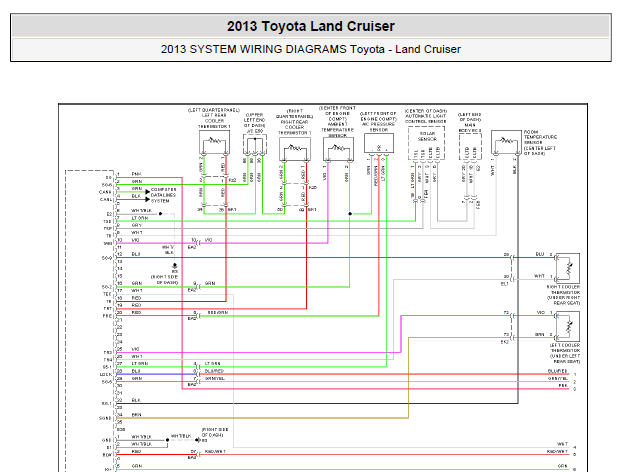
Task: Click the Ambient Temperature Sensor symbol
Action: click(339, 149)
